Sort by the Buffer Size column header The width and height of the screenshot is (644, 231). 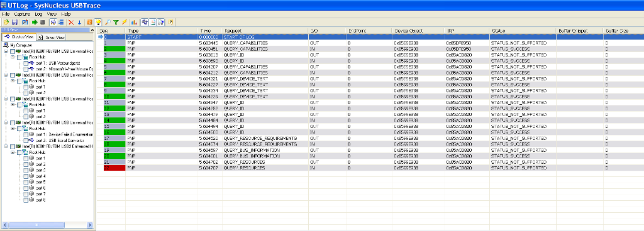pos(623,31)
